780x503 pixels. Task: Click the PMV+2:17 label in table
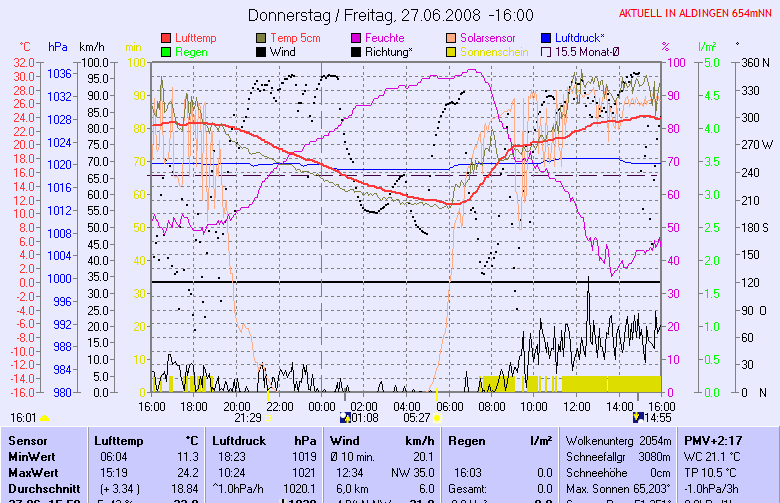pyautogui.click(x=711, y=440)
